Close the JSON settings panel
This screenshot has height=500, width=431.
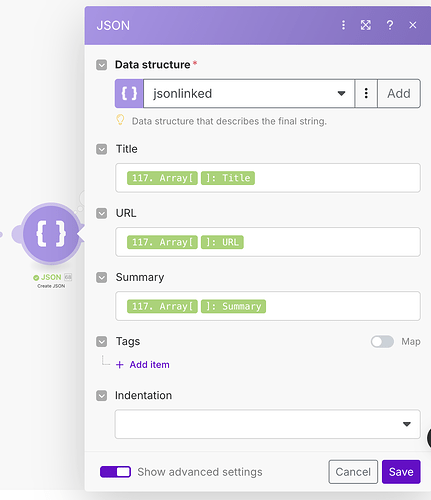click(x=413, y=25)
